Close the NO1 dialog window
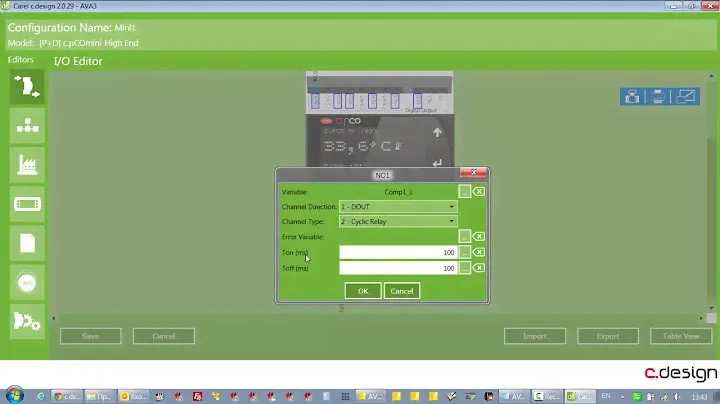The height and width of the screenshot is (404, 720). (477, 173)
